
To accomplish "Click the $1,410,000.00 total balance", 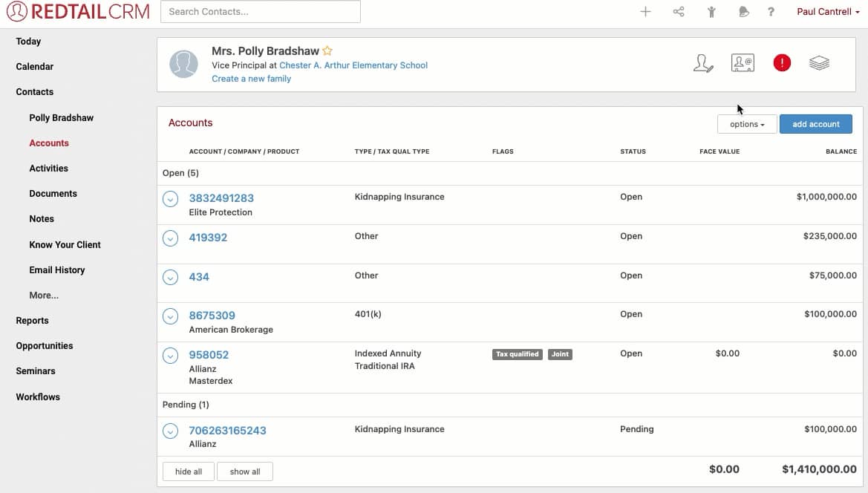I will tap(819, 469).
